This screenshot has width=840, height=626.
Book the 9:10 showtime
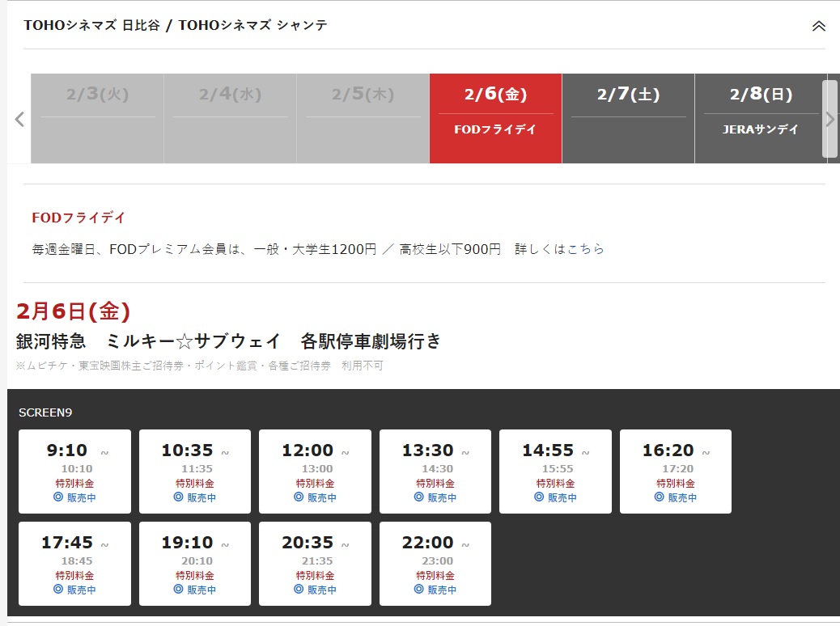tap(74, 471)
